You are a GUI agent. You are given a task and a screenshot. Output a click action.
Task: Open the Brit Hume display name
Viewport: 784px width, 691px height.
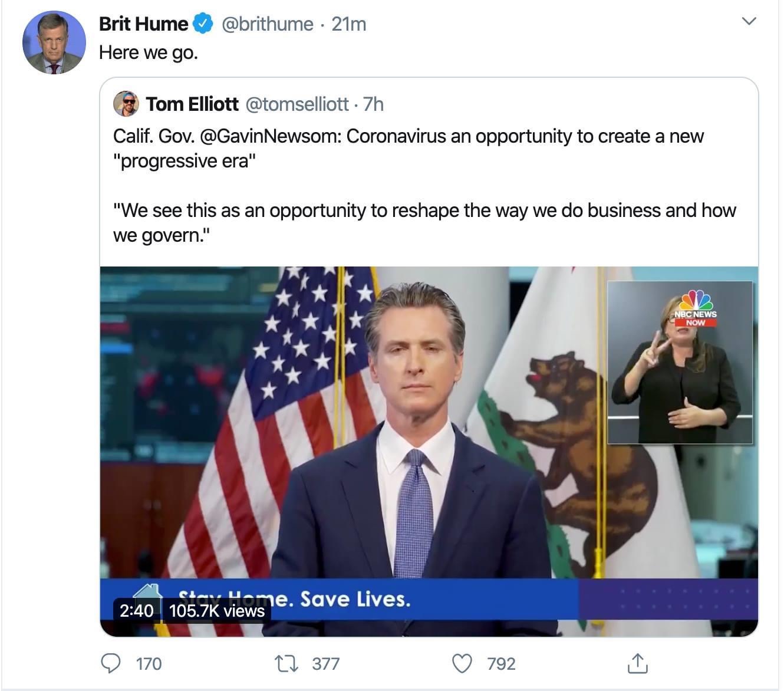click(143, 24)
